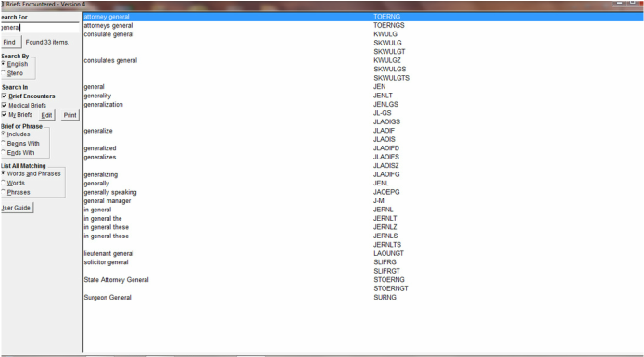
Task: Open My Briefs with the Edit button
Action: pos(47,115)
